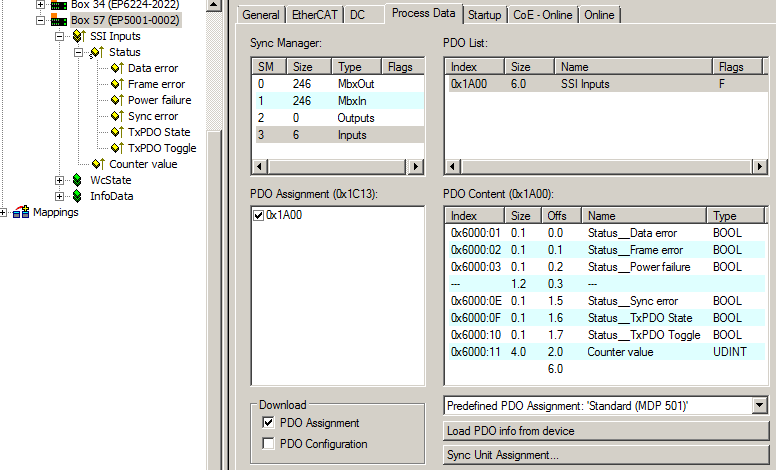Switch to the EtherCAT tab
Screen dimensions: 776x470
[x=314, y=15]
